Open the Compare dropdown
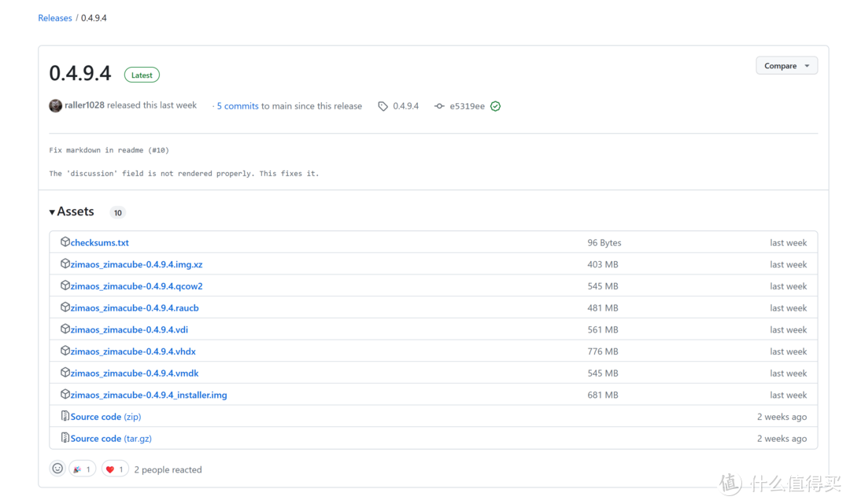850x504 pixels. (786, 66)
